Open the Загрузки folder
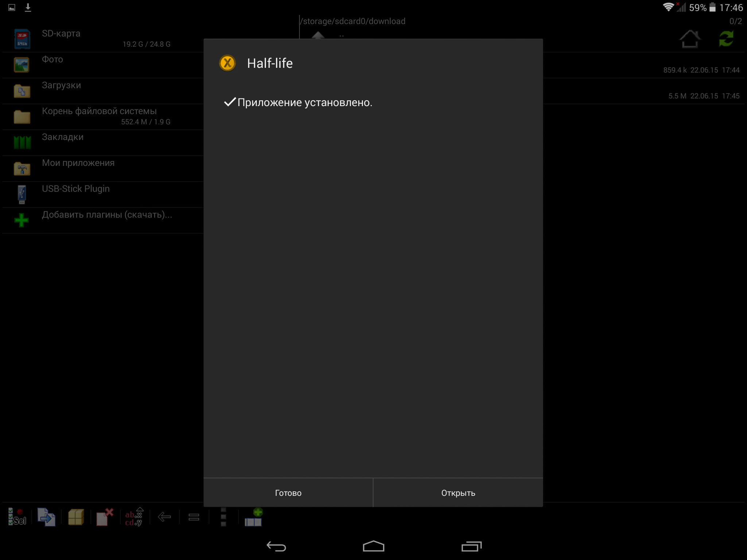 pyautogui.click(x=103, y=91)
